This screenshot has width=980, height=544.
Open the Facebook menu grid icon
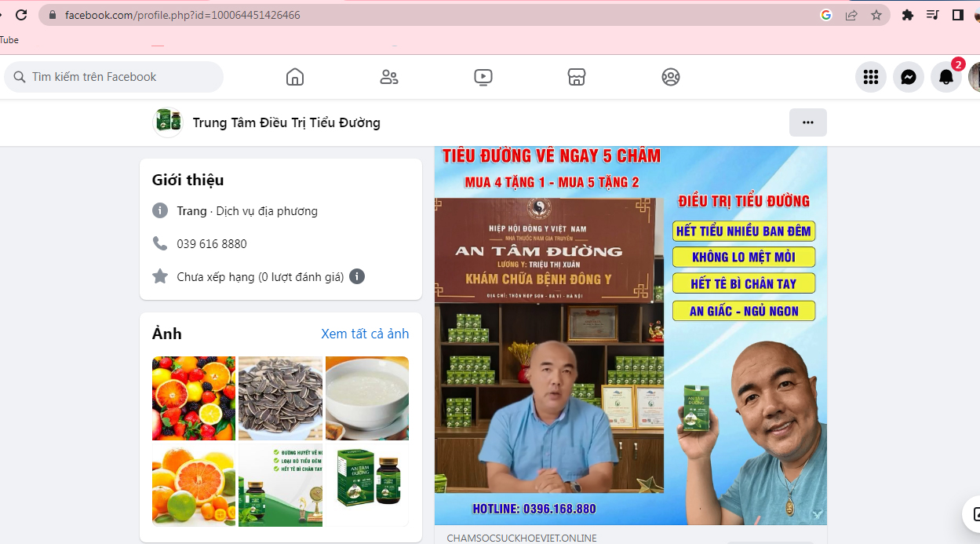point(870,77)
